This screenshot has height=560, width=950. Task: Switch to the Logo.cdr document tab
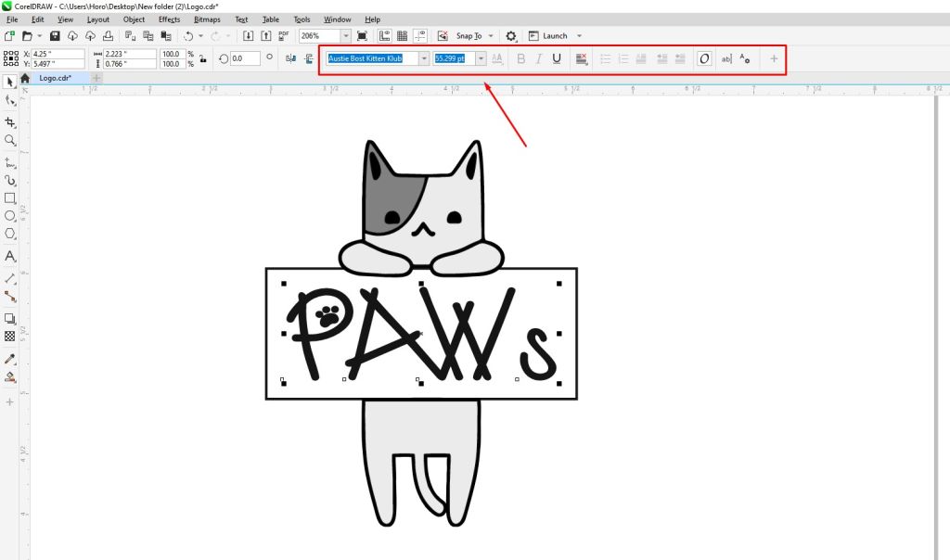point(56,78)
